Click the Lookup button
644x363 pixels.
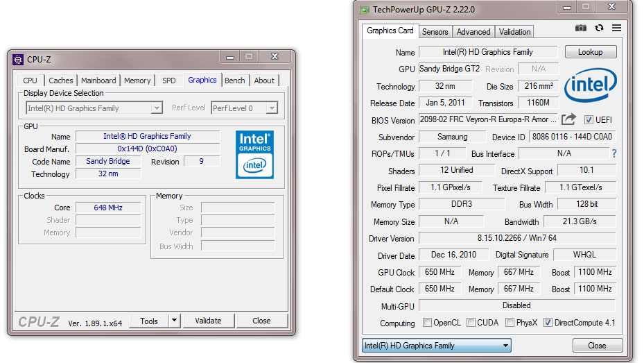591,52
